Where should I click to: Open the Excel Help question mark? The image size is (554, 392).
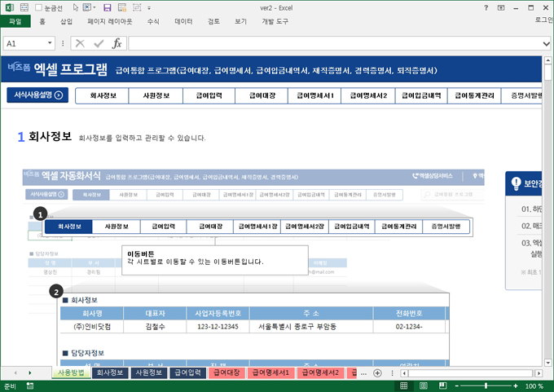point(486,7)
